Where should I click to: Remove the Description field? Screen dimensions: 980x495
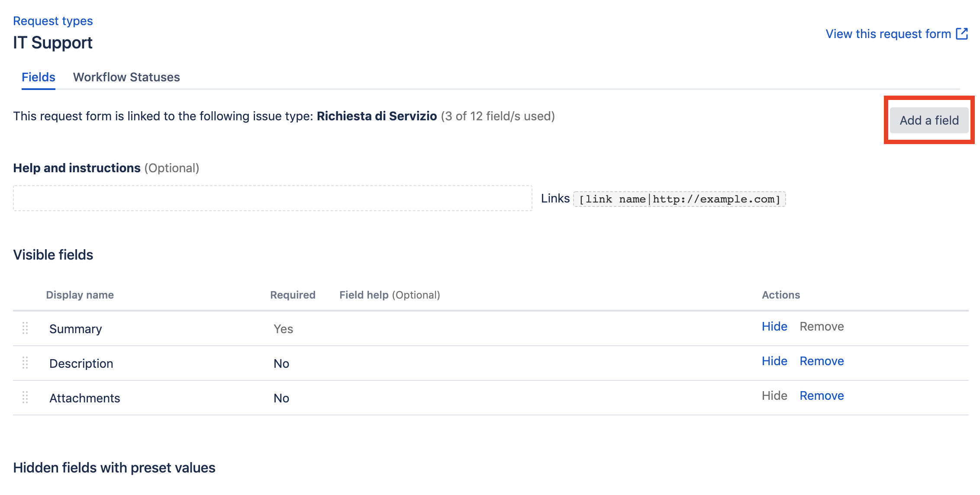click(822, 361)
